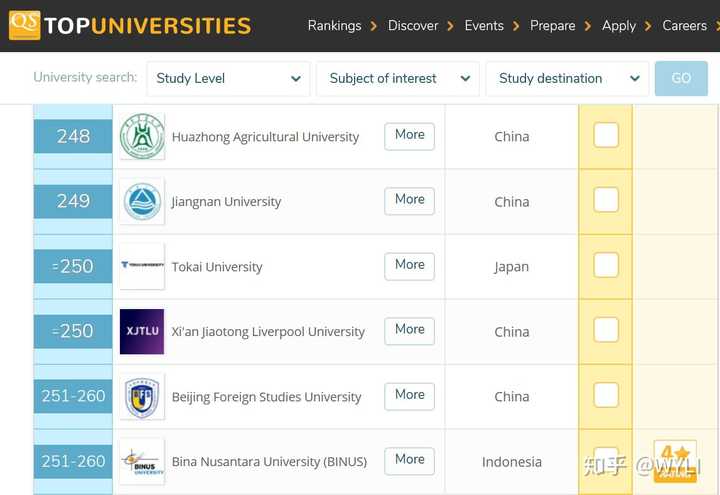Click More for Jiangnan University
Viewport: 720px width, 495px height.
click(410, 201)
